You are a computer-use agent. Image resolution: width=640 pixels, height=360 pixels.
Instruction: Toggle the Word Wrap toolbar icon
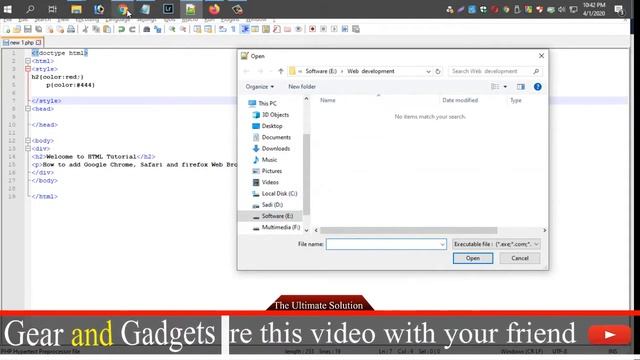pos(222,29)
